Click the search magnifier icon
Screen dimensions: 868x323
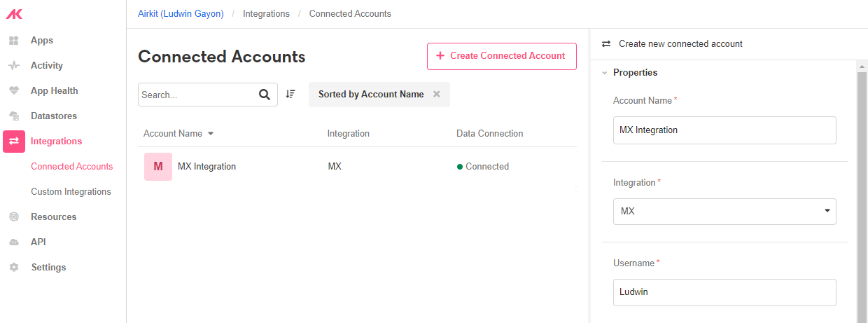click(265, 95)
